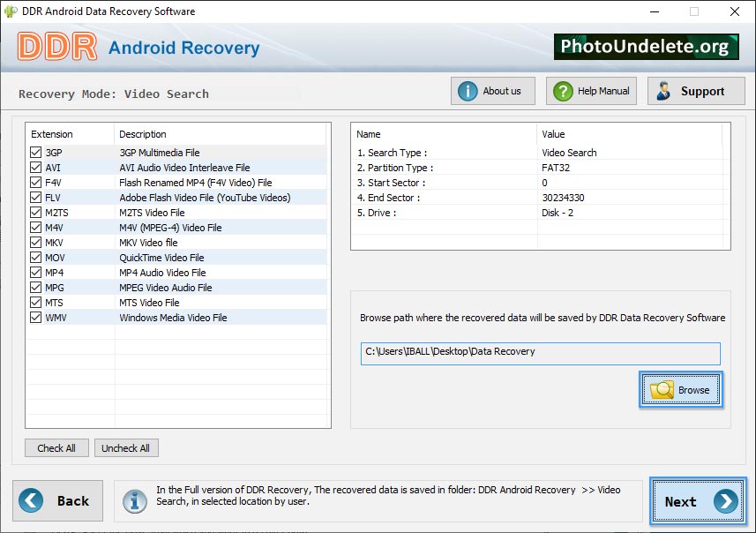Disable the M4V extension checkbox

[35, 227]
